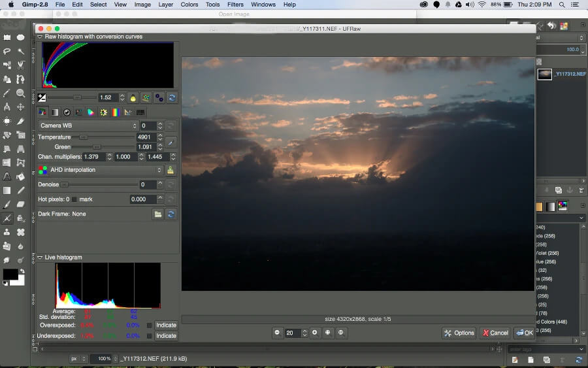Click the Denoise value input field

pos(147,185)
